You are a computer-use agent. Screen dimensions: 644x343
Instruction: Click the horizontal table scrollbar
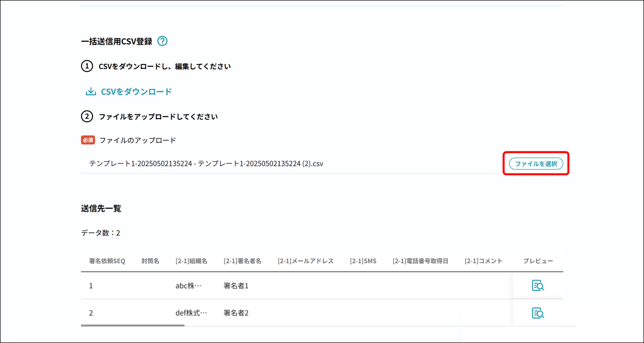[133, 325]
